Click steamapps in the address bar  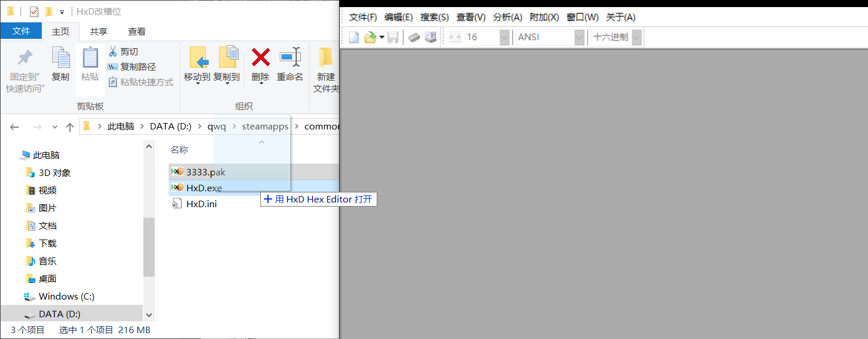(265, 127)
